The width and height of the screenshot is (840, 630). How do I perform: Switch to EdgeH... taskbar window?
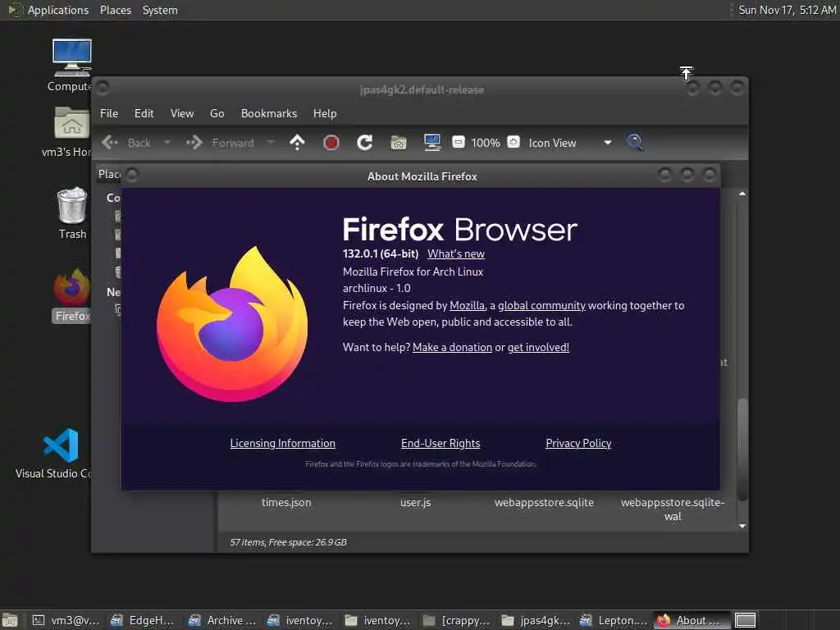point(143,620)
